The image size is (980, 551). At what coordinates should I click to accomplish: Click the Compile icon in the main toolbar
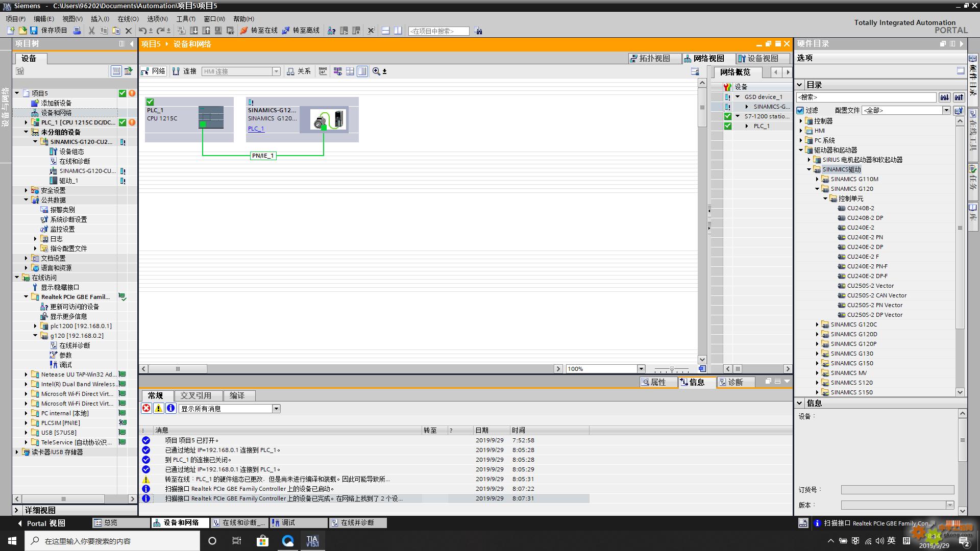point(181,31)
